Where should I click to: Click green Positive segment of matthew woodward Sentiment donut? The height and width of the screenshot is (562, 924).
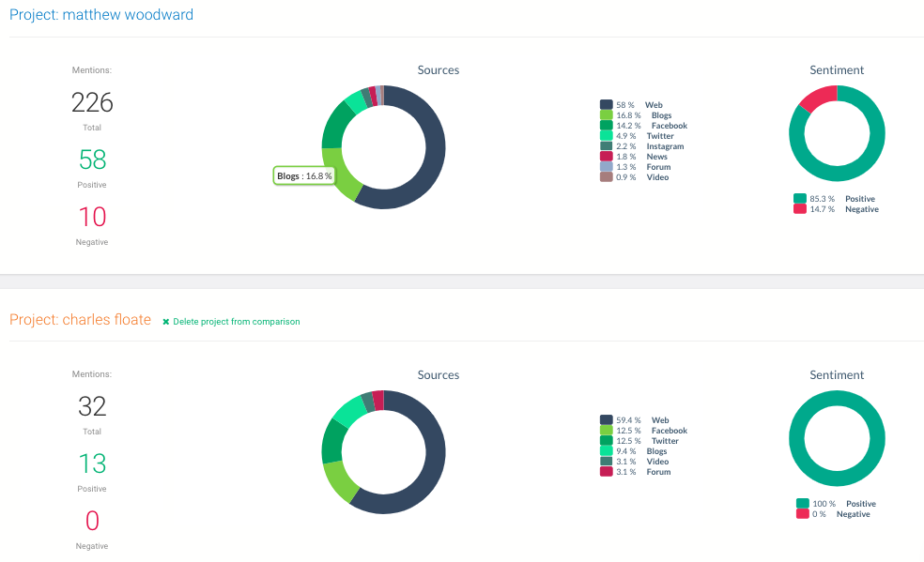(837, 173)
